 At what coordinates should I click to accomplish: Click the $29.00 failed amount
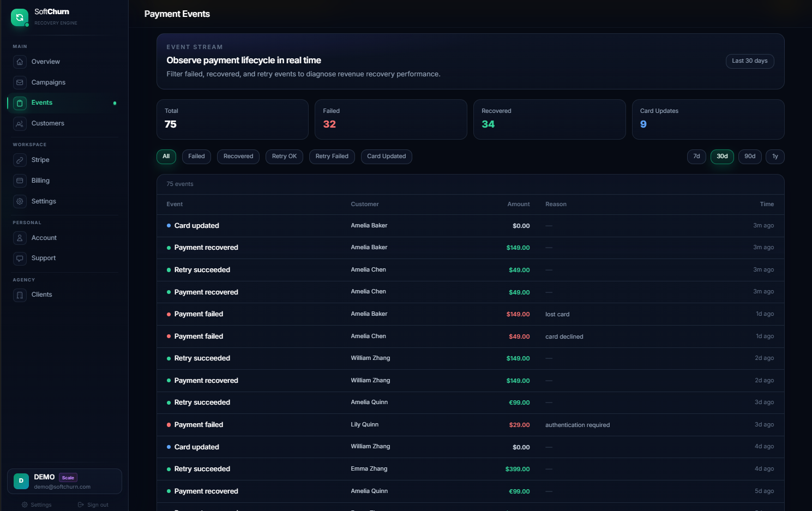click(x=519, y=425)
